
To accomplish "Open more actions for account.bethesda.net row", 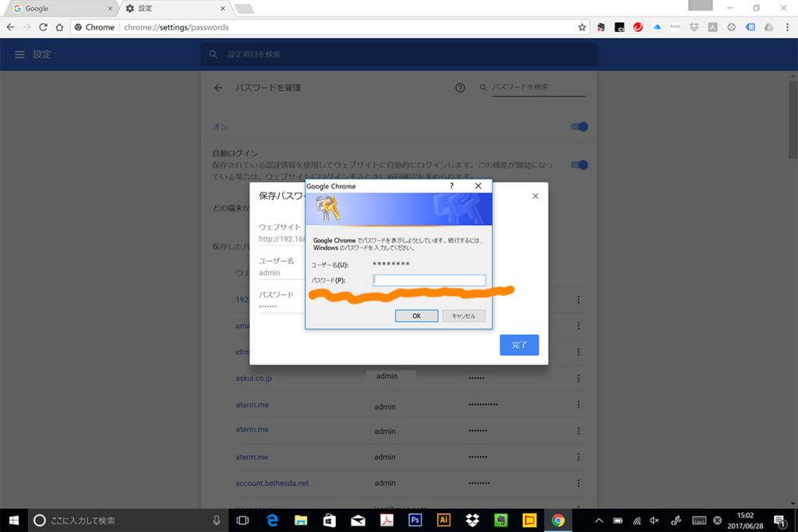I will point(579,483).
